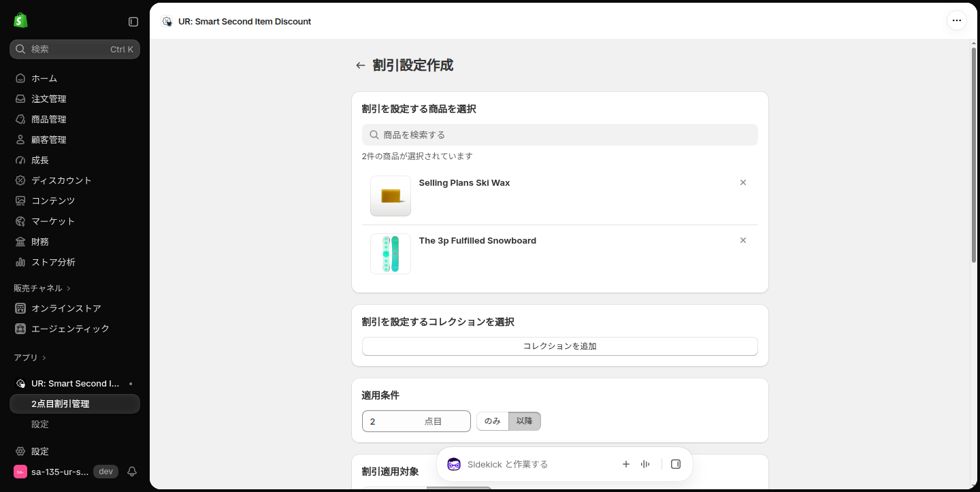This screenshot has height=492, width=980.
Task: Click the コレクションを追加 button
Action: [x=560, y=346]
